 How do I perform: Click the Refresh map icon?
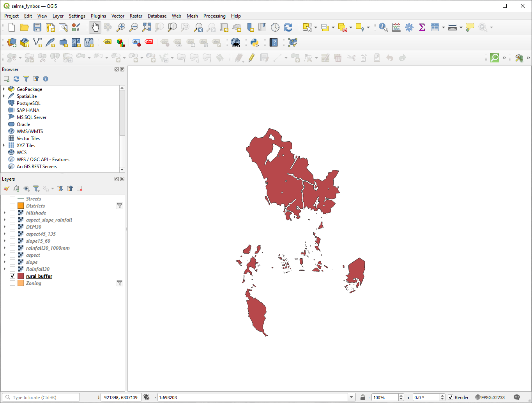(x=288, y=27)
